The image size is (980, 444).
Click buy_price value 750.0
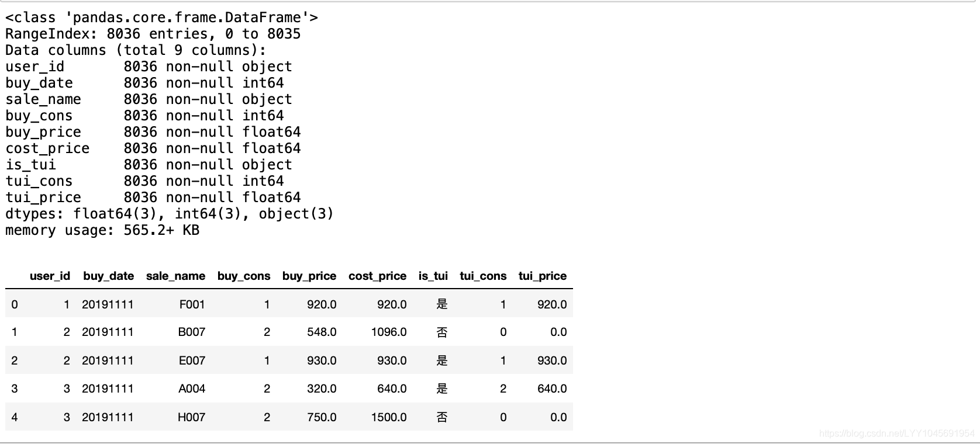coord(322,417)
